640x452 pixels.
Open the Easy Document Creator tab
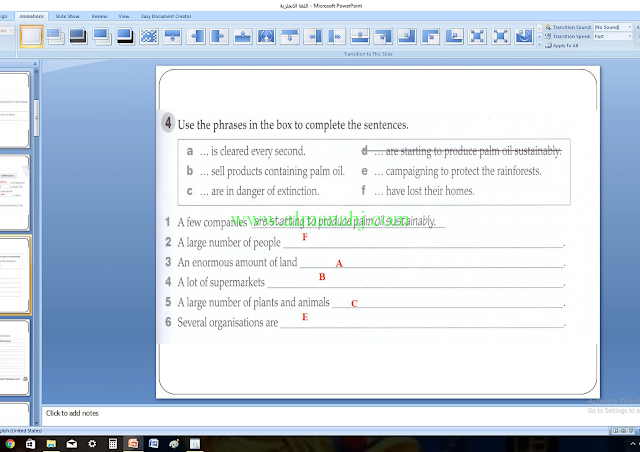[x=166, y=16]
